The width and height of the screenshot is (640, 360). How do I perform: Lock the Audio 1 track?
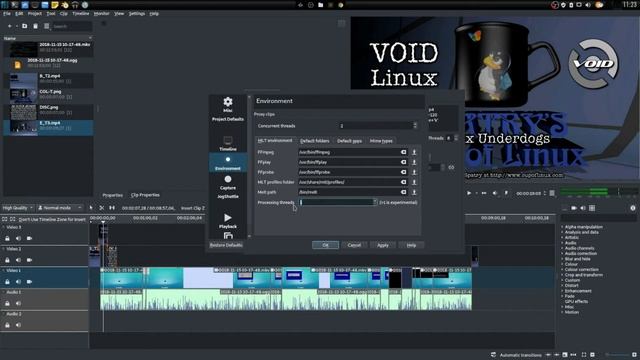7,303
